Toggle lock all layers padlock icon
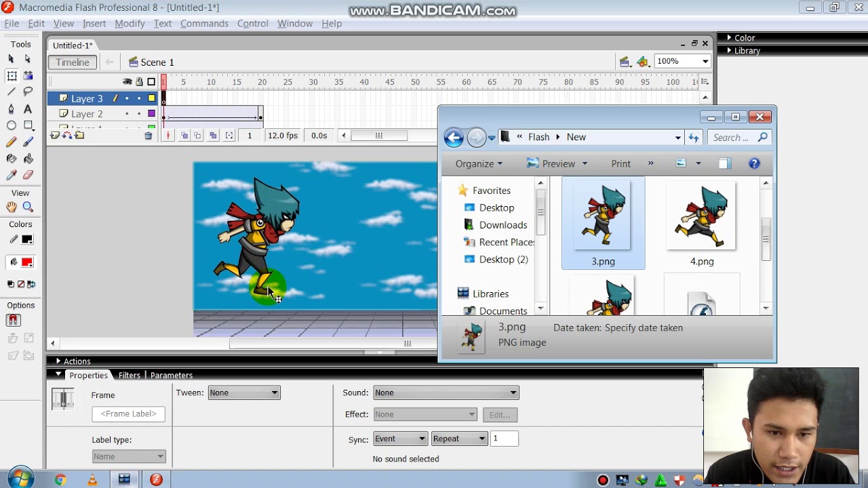Image resolution: width=868 pixels, height=488 pixels. [x=139, y=82]
